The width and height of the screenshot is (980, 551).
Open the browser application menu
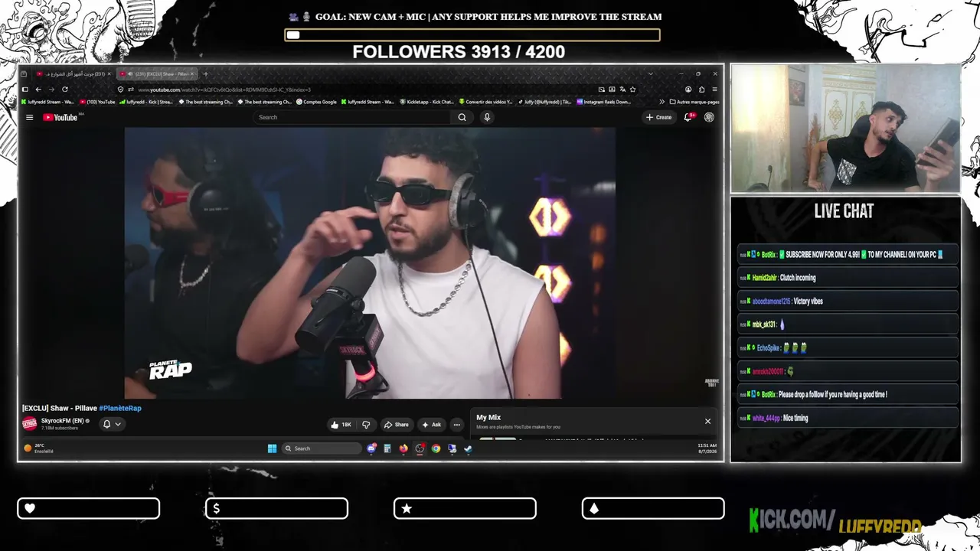tap(715, 90)
